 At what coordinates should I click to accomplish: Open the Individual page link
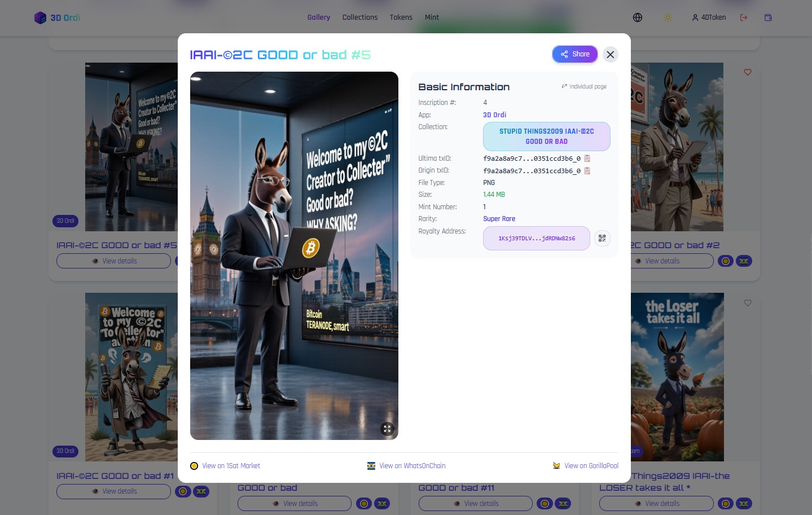click(x=584, y=86)
